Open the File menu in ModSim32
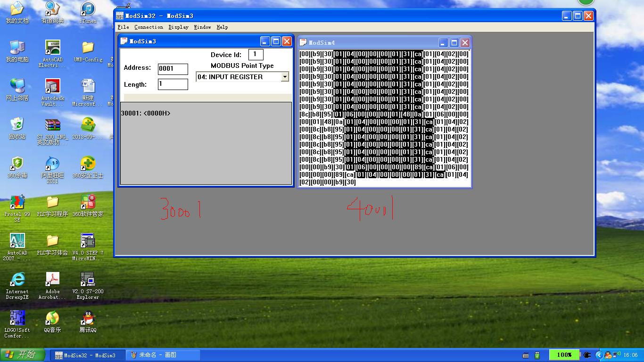This screenshot has height=362, width=644. pos(123,27)
